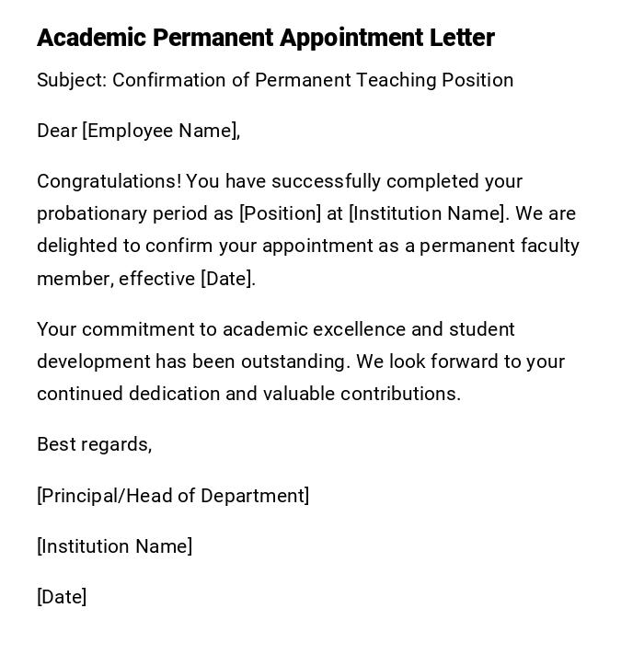Click the word delighted
Screen dimensions: 644x654
coord(75,246)
